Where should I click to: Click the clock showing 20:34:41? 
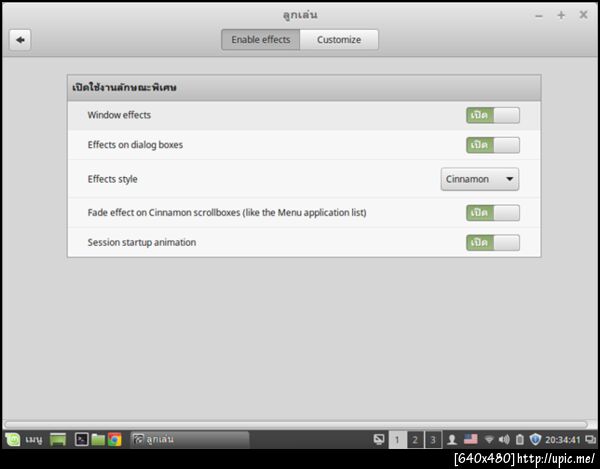(x=562, y=440)
